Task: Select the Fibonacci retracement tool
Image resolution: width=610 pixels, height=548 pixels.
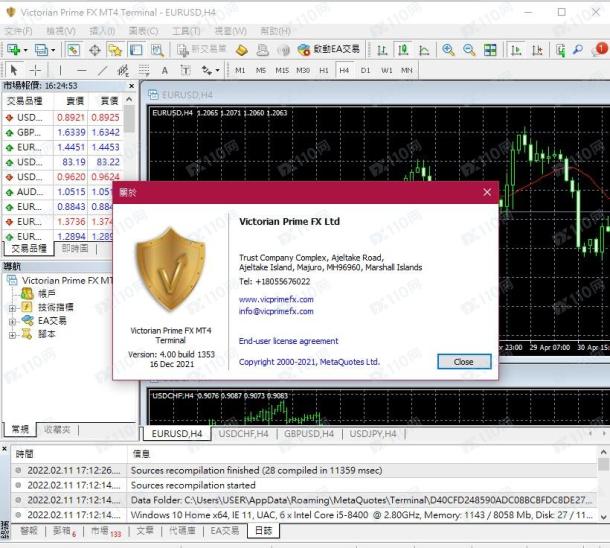Action: coord(144,70)
